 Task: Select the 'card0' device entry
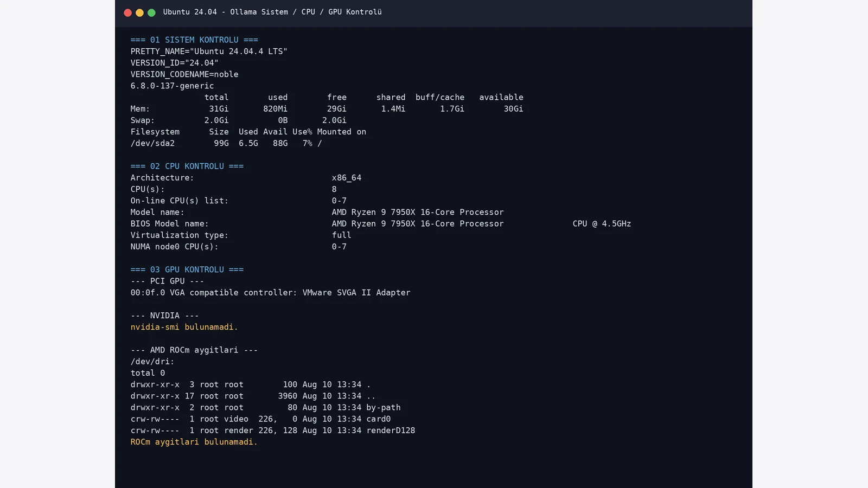pyautogui.click(x=379, y=419)
